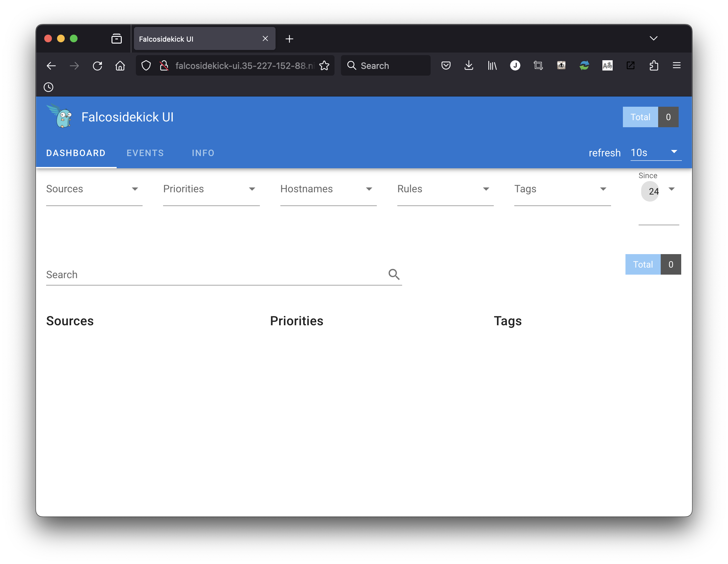Click the insecure connection padlock icon
Viewport: 728px width, 564px height.
pos(164,66)
